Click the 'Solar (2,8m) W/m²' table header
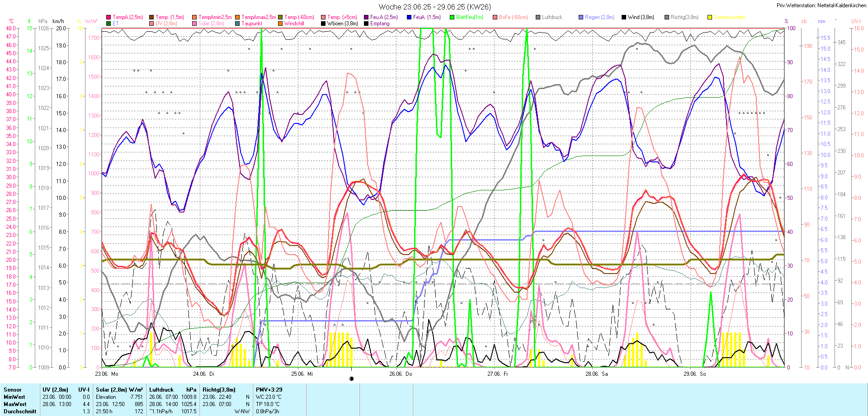The image size is (868, 416). click(x=119, y=390)
